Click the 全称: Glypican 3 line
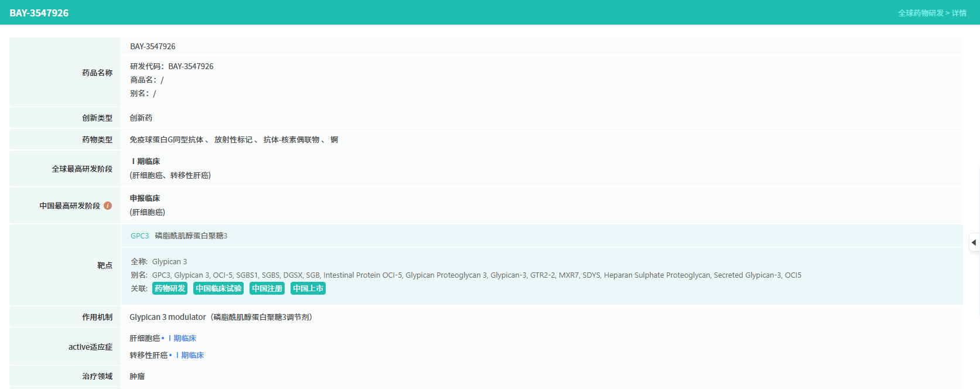980x389 pixels. [159, 261]
